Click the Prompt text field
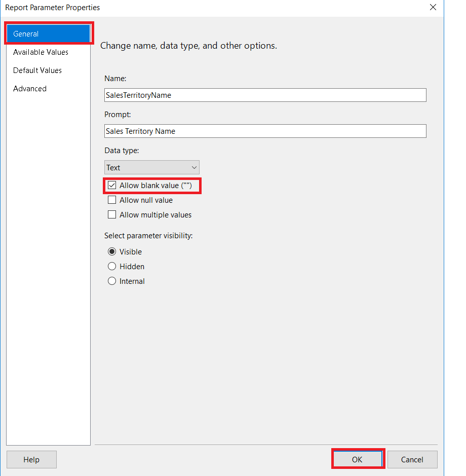 pyautogui.click(x=265, y=131)
